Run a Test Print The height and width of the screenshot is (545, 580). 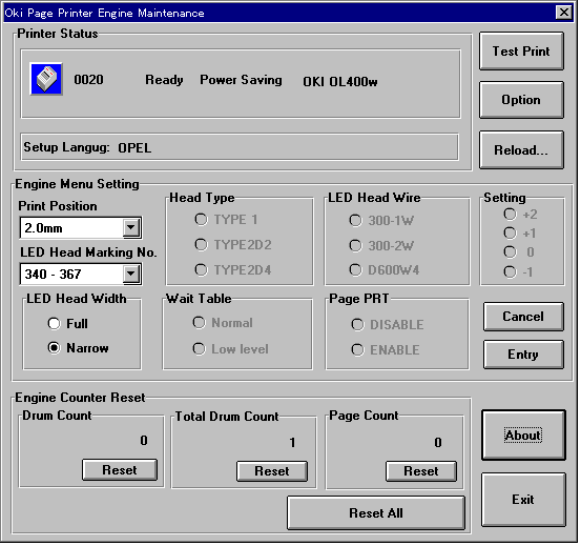point(521,51)
